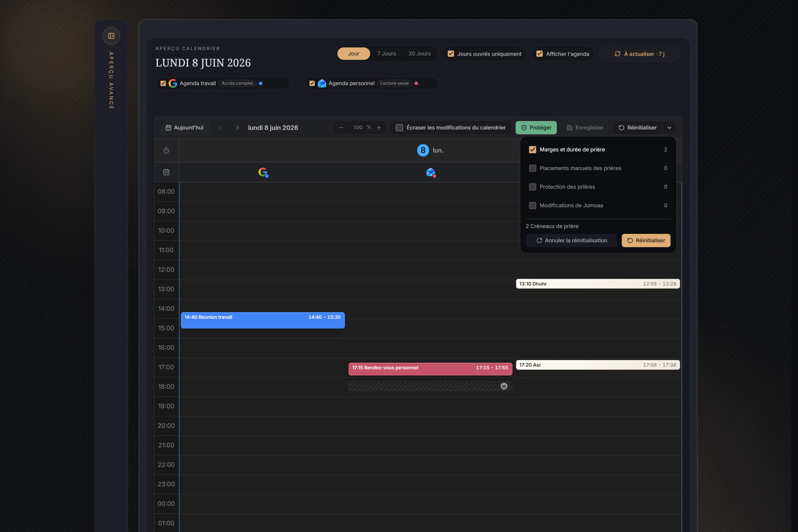Click the toolbar Réinitialiser button
This screenshot has height=532, width=798.
638,128
